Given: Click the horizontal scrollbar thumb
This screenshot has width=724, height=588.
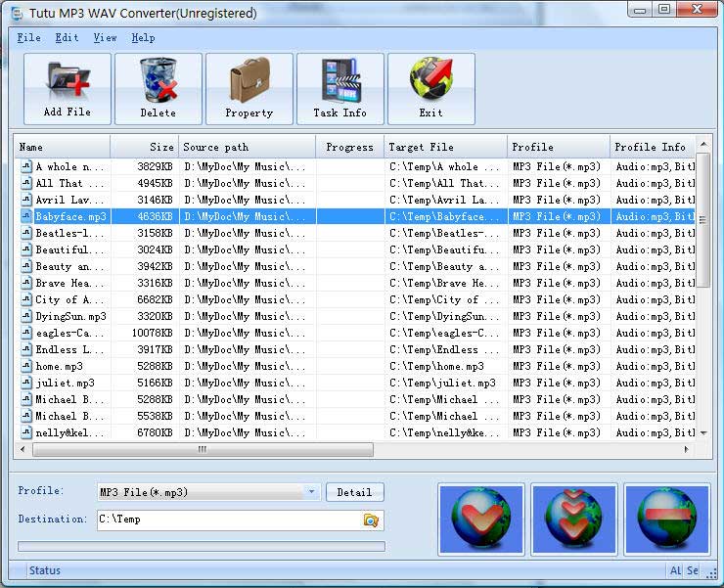Looking at the screenshot, I should pyautogui.click(x=203, y=449).
